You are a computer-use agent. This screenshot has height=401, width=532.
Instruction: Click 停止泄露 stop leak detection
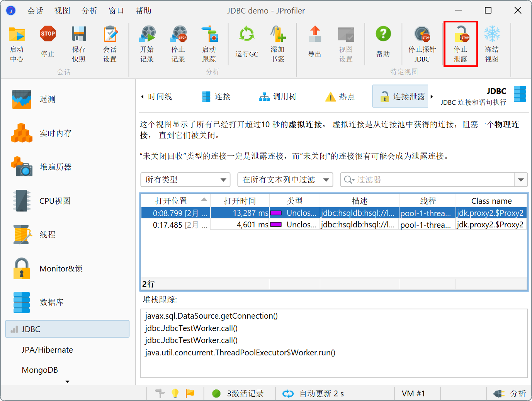pyautogui.click(x=461, y=44)
